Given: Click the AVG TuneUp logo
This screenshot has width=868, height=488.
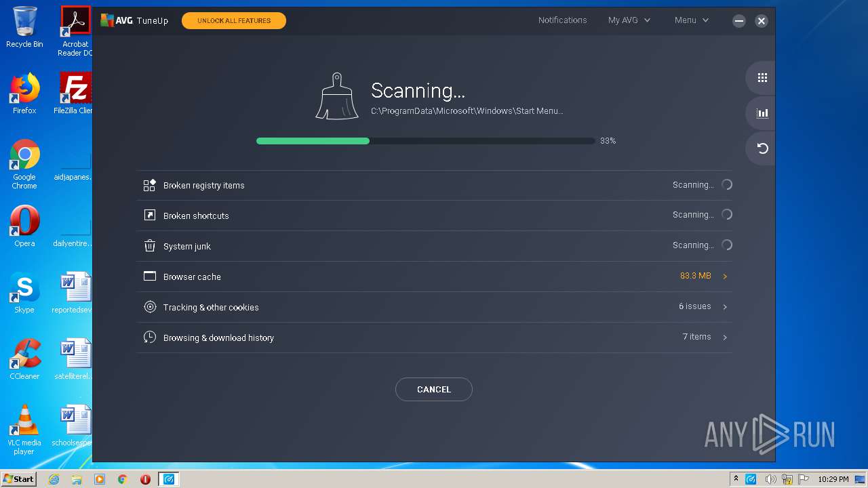Looking at the screenshot, I should click(134, 20).
